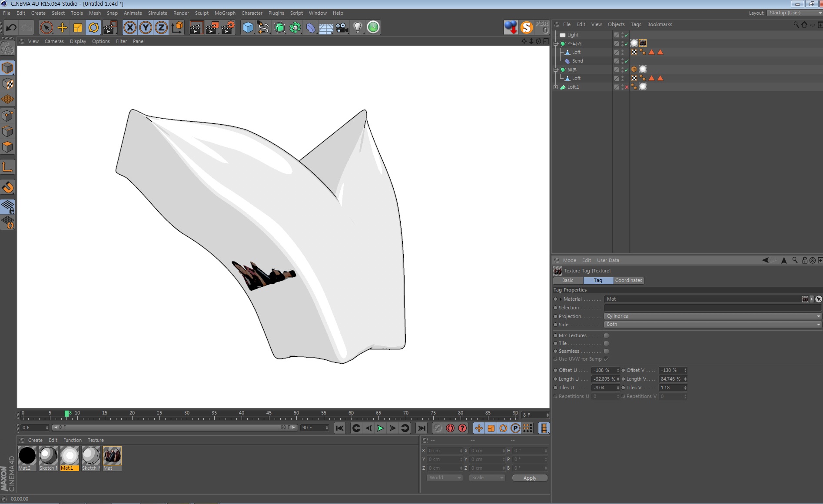Click Render View clapperboard icon

(196, 28)
